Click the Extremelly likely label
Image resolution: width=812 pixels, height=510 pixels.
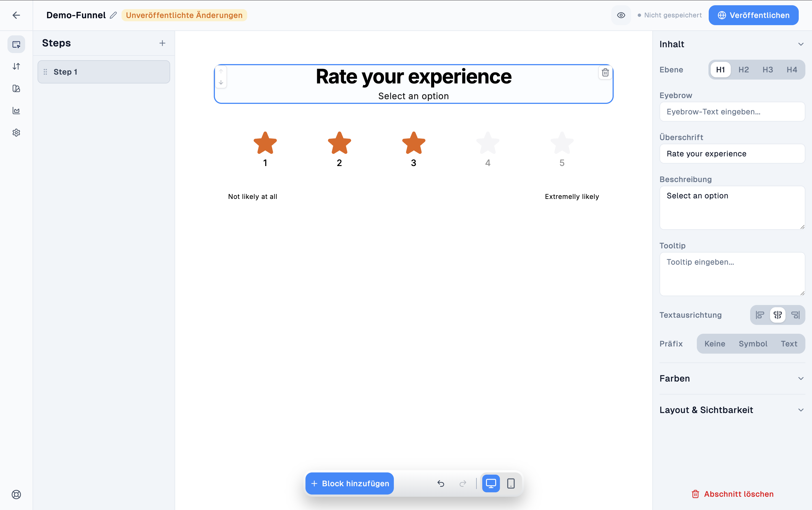coord(572,197)
